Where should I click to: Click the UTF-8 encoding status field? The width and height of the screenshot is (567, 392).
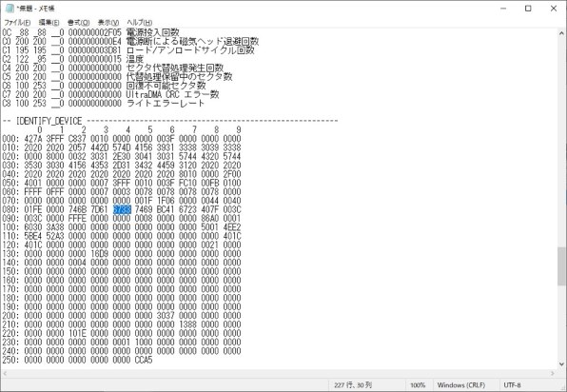tap(512, 385)
